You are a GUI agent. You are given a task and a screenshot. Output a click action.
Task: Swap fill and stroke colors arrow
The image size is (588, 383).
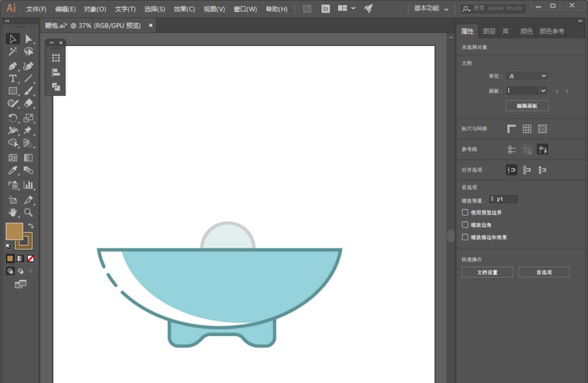tap(31, 226)
